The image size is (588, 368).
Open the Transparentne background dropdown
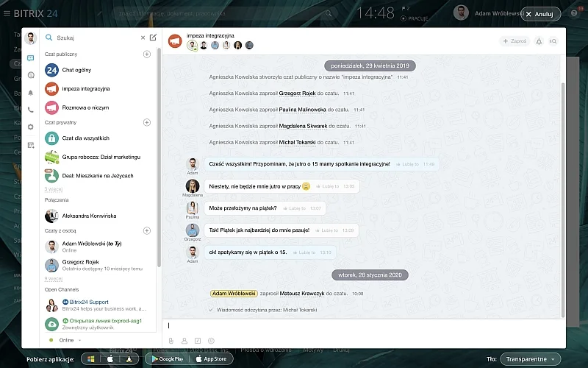point(530,359)
